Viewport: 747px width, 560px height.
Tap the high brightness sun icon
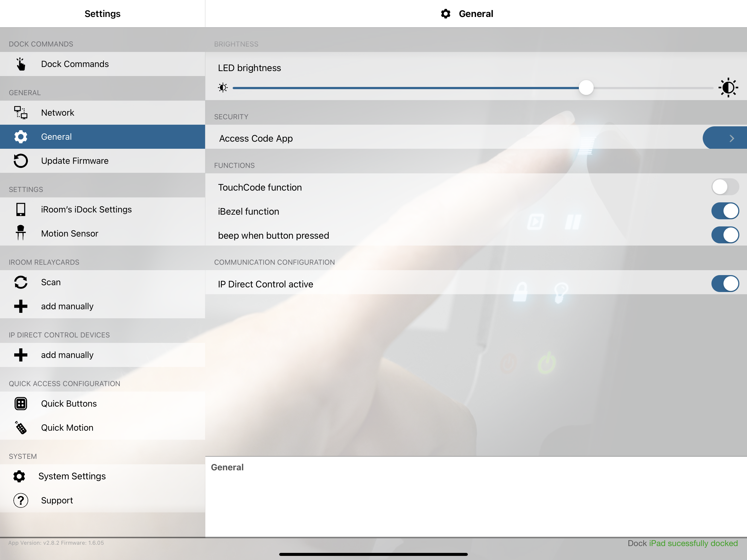click(x=728, y=87)
